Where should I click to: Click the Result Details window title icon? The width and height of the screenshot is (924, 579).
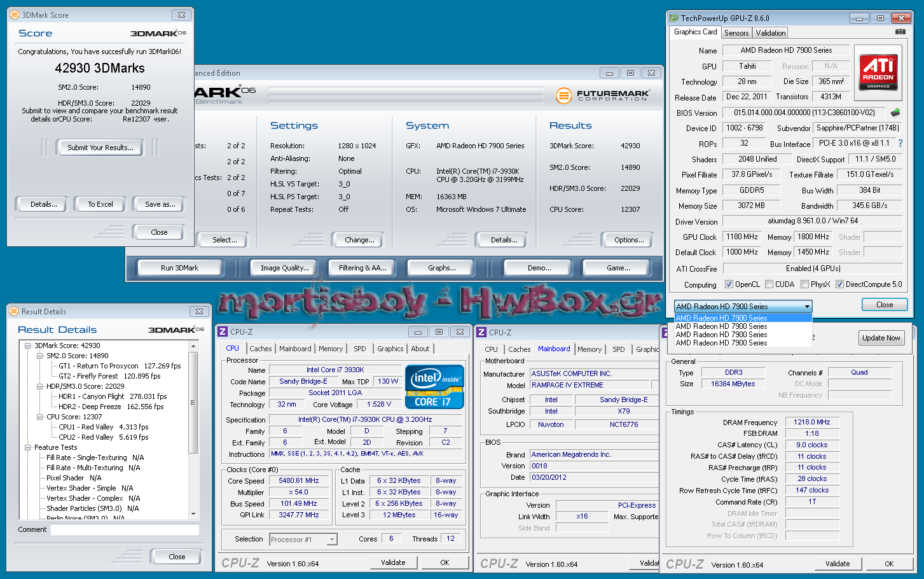14,311
